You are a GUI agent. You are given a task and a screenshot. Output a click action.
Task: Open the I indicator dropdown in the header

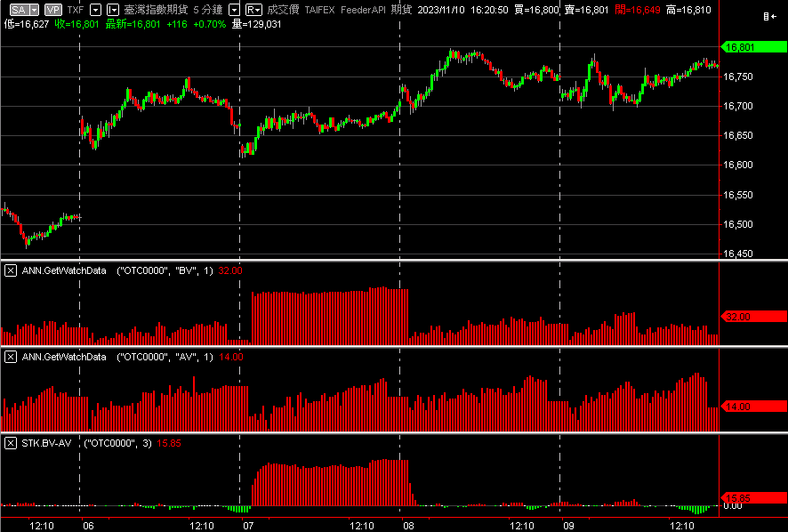(113, 10)
